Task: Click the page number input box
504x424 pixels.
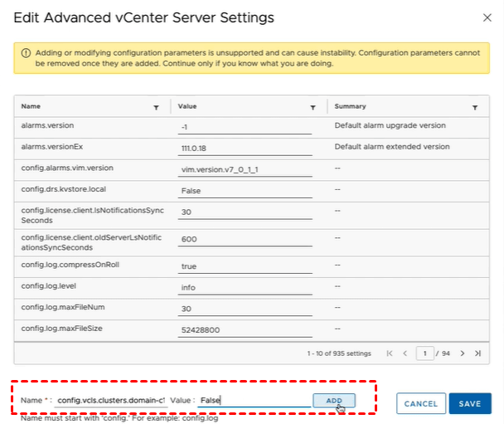Action: (425, 353)
